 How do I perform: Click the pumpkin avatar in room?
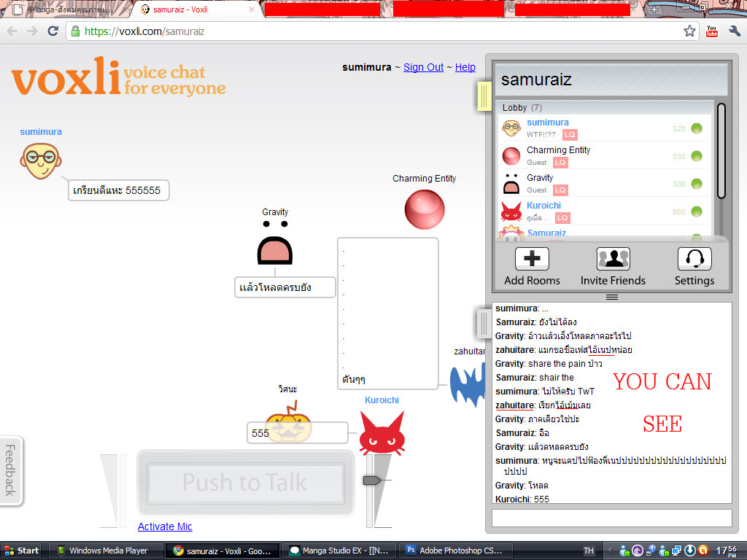tap(287, 421)
